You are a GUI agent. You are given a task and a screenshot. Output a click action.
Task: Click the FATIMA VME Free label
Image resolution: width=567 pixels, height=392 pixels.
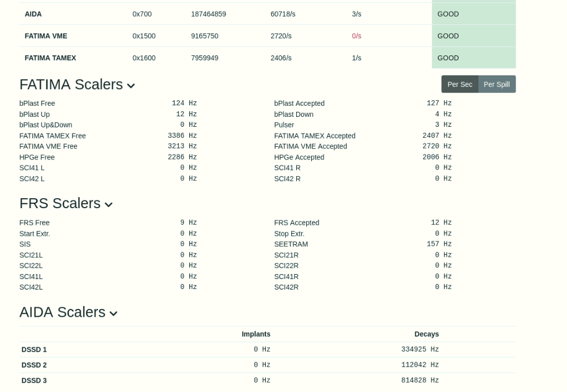pyautogui.click(x=48, y=147)
